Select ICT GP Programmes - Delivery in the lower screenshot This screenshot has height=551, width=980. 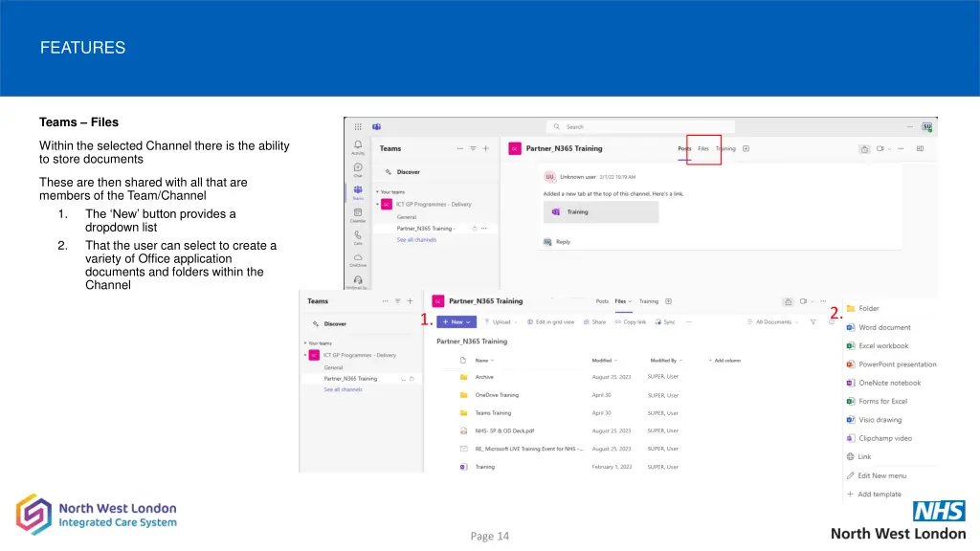coord(360,356)
